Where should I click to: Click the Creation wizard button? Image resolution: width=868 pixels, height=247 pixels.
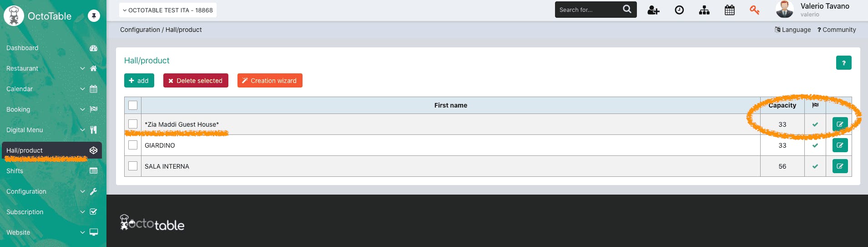(x=270, y=81)
